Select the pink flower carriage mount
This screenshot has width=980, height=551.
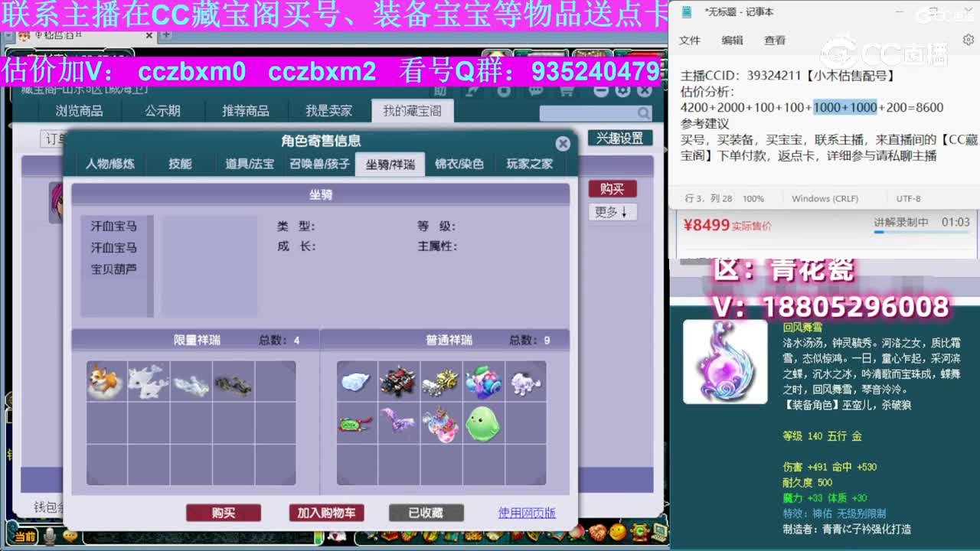coord(440,423)
